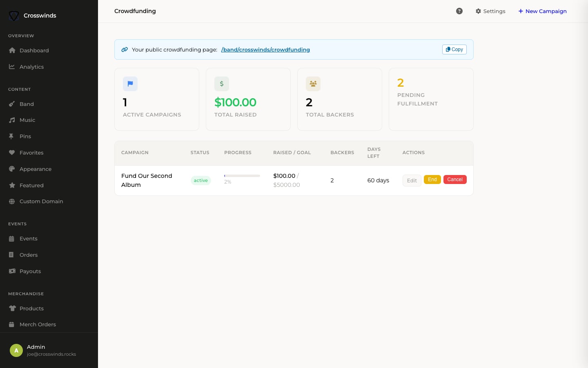Copy the public crowdfunding page URL
This screenshot has width=588, height=368.
click(454, 49)
